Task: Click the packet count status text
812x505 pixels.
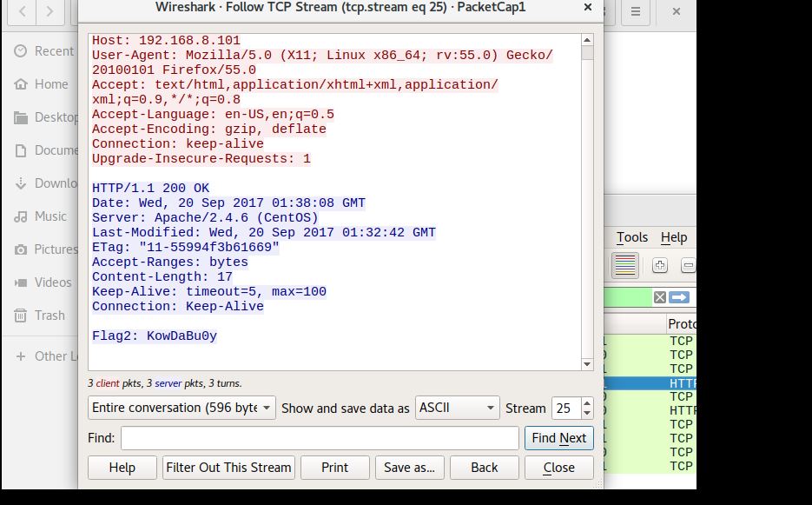Action: (165, 383)
